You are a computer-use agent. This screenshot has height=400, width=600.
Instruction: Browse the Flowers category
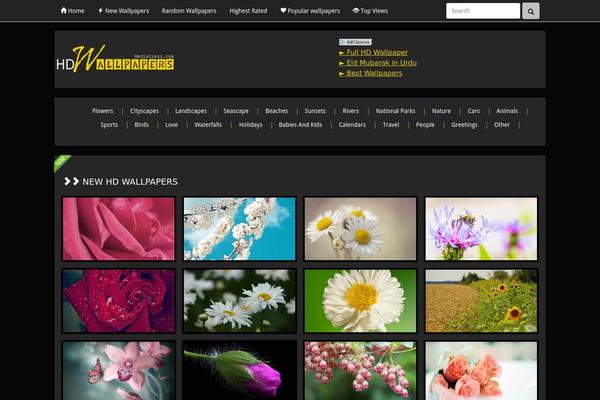pyautogui.click(x=103, y=111)
